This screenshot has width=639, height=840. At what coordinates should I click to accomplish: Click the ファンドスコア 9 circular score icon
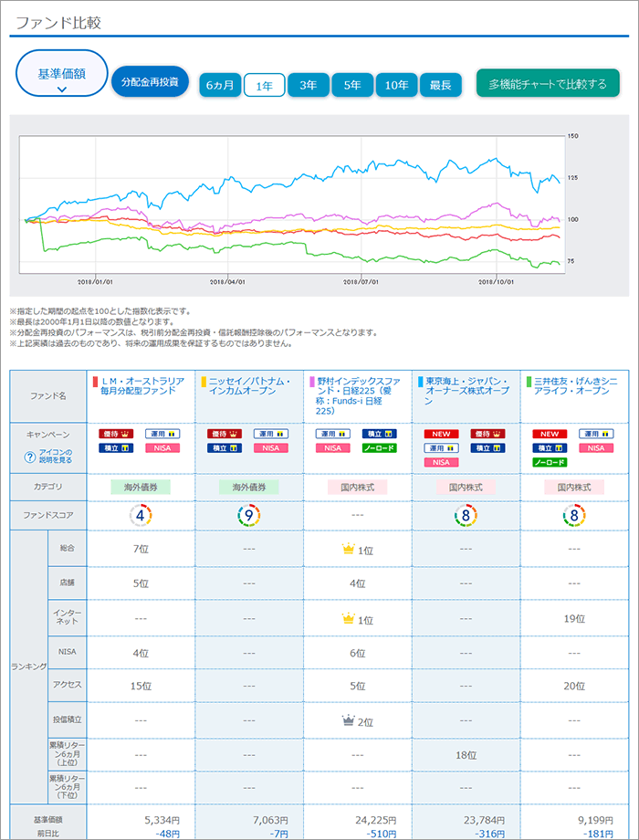[247, 516]
